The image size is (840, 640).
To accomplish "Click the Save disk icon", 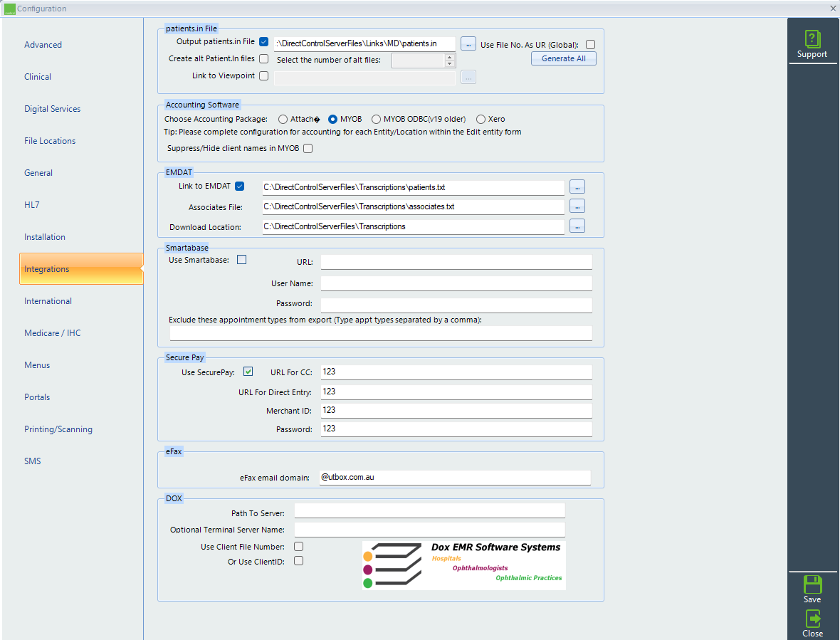I will (x=812, y=584).
